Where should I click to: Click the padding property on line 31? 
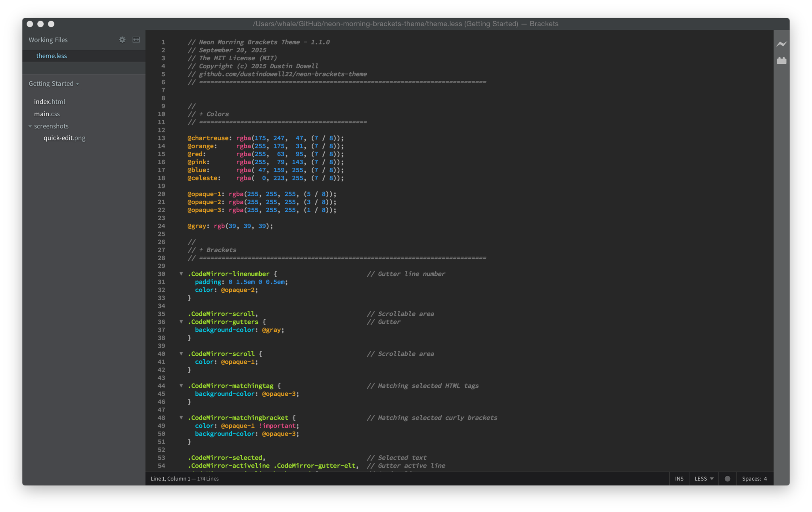[208, 282]
